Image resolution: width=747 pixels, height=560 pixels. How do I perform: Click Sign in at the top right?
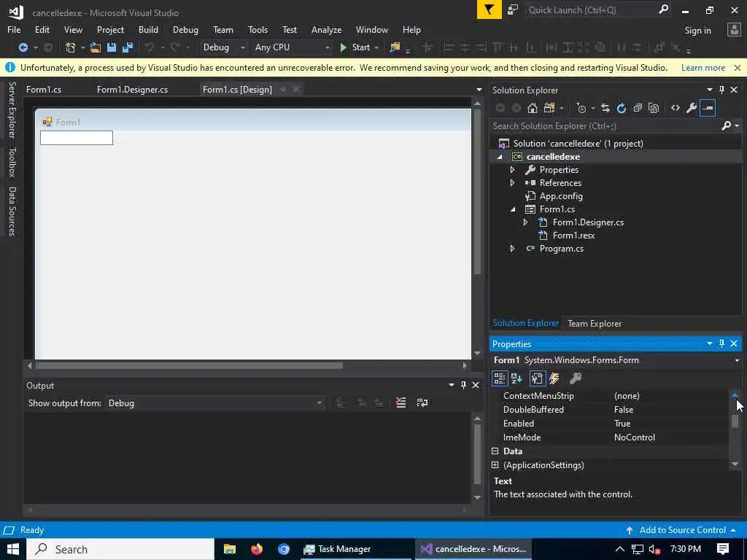coord(697,31)
